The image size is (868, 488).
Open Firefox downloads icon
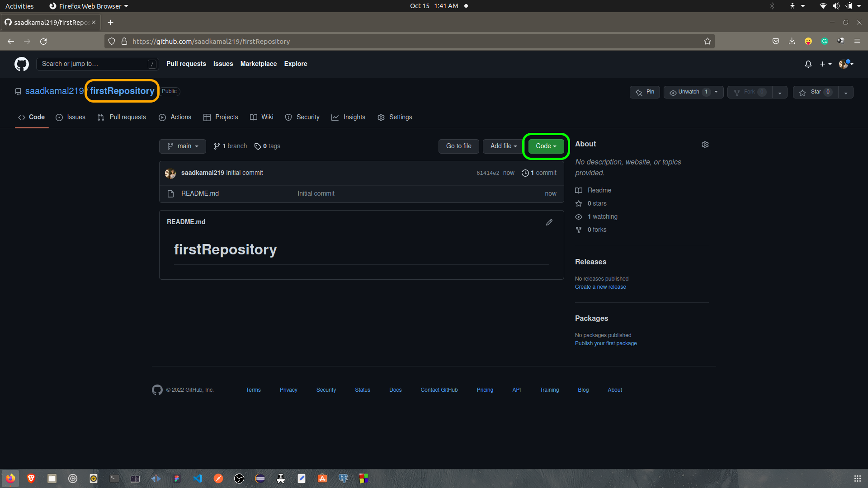click(792, 41)
